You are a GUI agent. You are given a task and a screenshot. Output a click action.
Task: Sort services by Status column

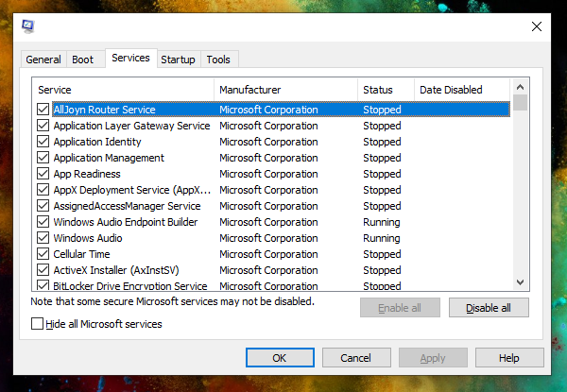point(386,90)
